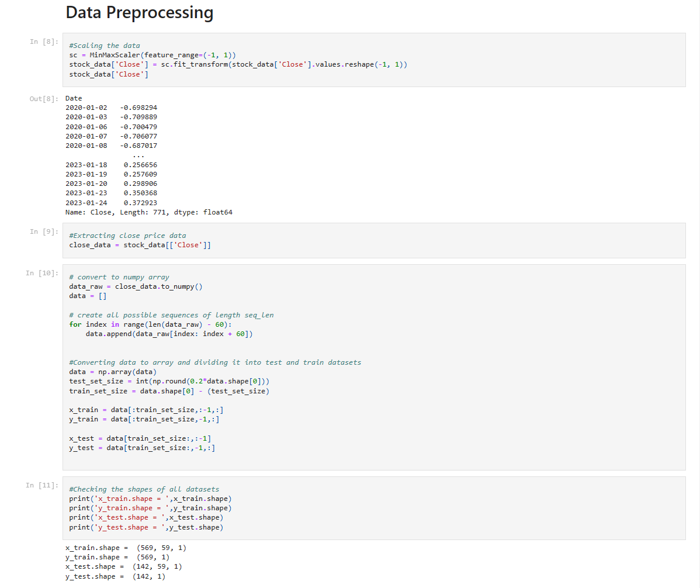Click the y_test assignment code line
Image resolution: width=700 pixels, height=588 pixels.
click(142, 447)
